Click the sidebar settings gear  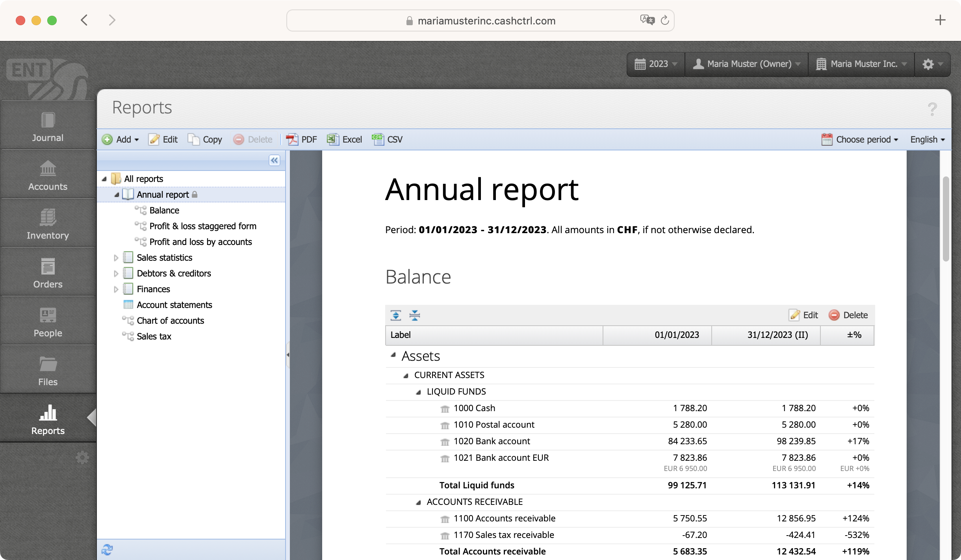click(82, 458)
